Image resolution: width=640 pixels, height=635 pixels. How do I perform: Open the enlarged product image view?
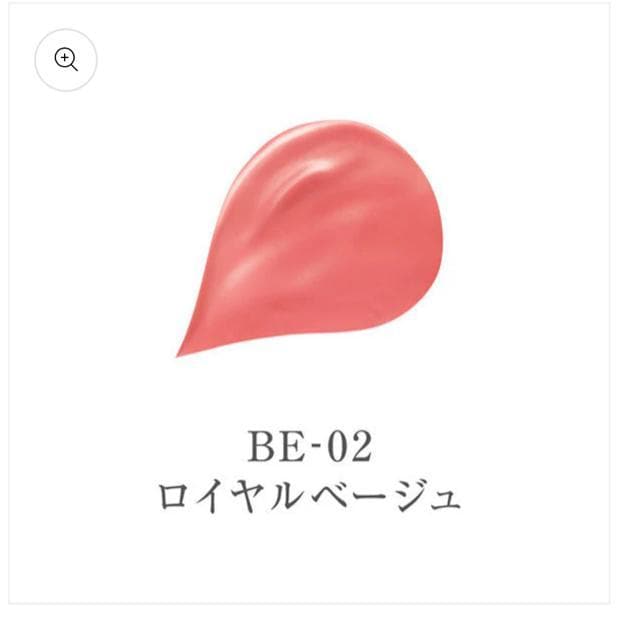click(x=66, y=60)
